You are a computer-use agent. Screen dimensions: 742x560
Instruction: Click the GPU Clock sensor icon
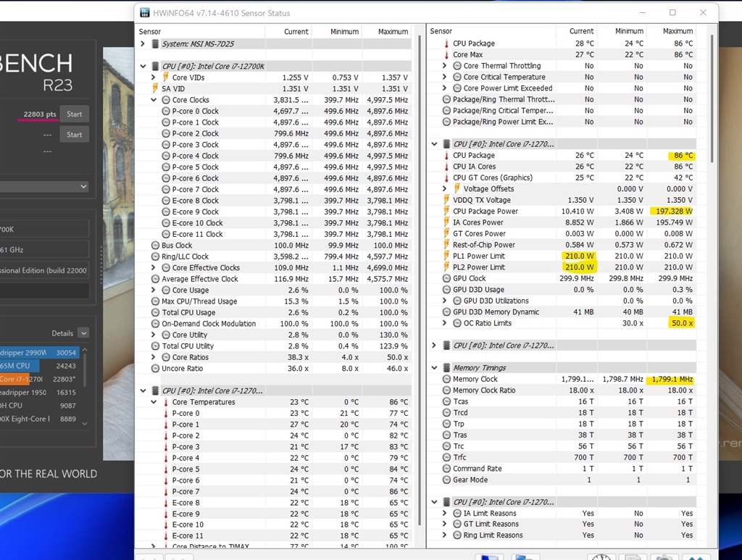(x=446, y=279)
